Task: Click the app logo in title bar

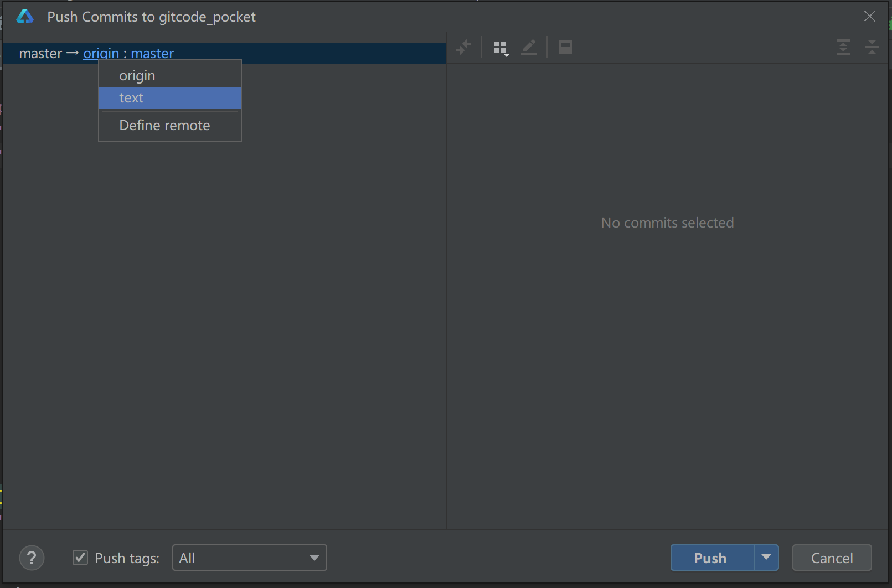Action: (25, 17)
